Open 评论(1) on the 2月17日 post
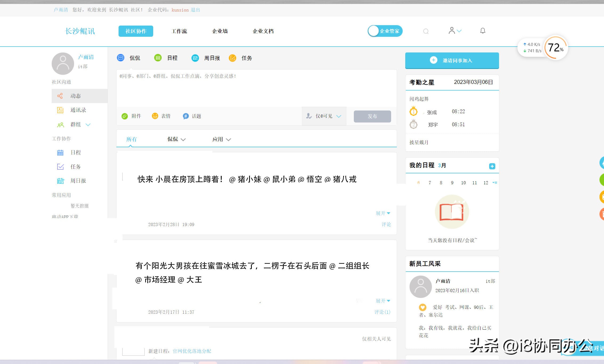604x364 pixels. click(382, 312)
